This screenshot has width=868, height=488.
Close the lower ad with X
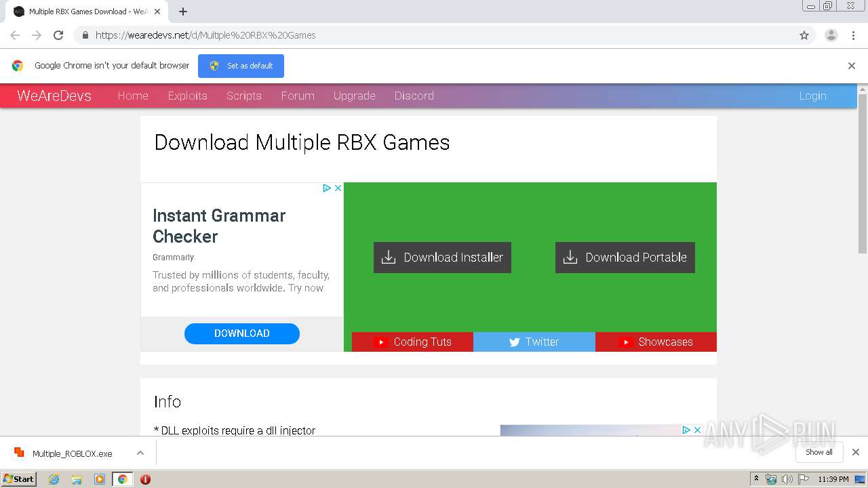697,430
